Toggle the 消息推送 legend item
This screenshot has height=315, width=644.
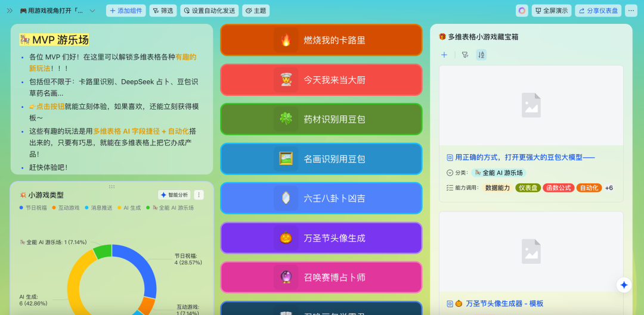click(x=98, y=208)
